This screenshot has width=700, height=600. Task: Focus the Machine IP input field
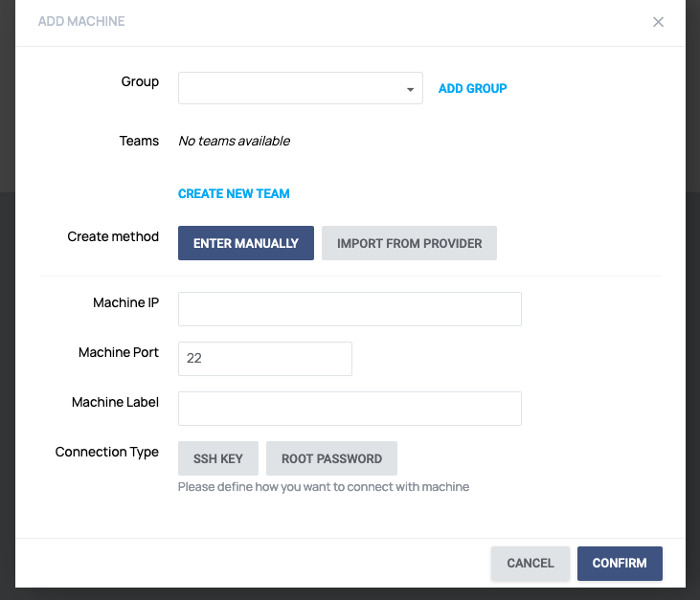click(x=350, y=309)
